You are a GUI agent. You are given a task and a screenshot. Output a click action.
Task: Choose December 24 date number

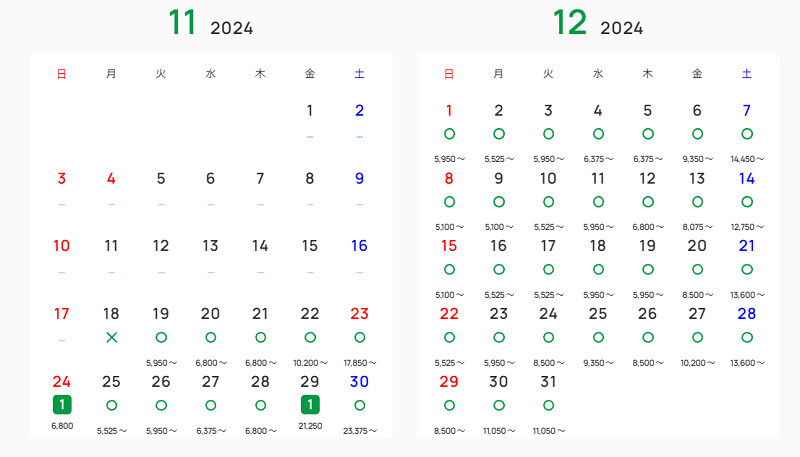(548, 313)
